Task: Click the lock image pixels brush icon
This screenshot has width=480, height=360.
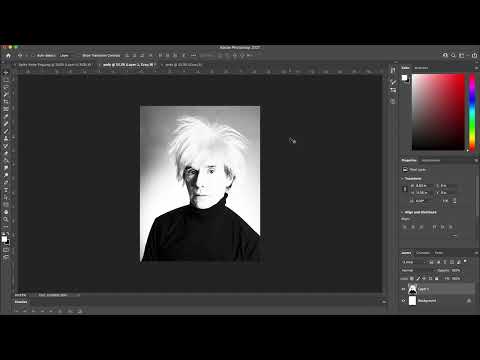Action: pyautogui.click(x=418, y=278)
